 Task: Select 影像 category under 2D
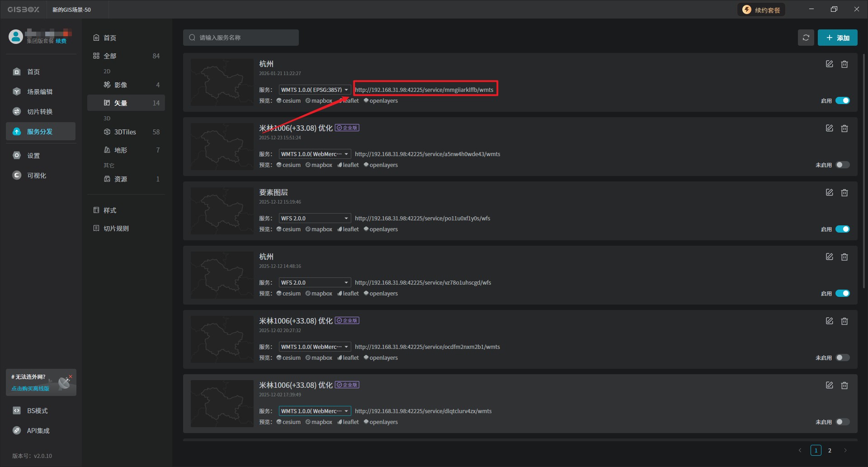(x=121, y=85)
